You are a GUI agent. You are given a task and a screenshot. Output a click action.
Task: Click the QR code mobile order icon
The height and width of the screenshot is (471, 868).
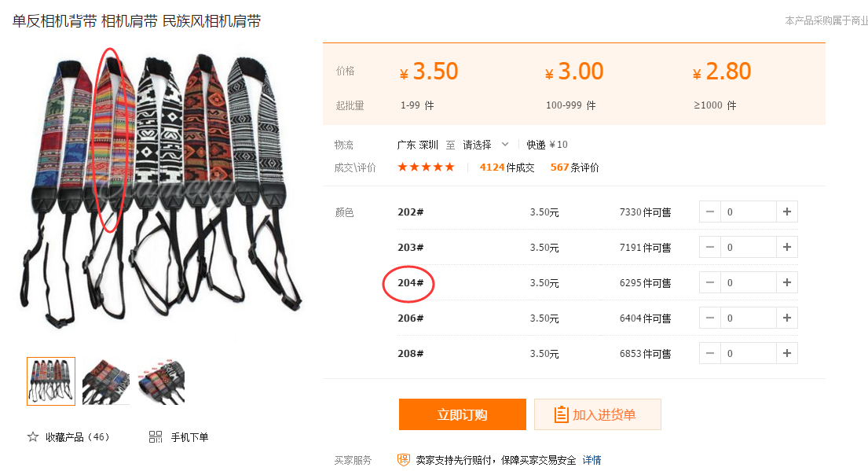[156, 437]
